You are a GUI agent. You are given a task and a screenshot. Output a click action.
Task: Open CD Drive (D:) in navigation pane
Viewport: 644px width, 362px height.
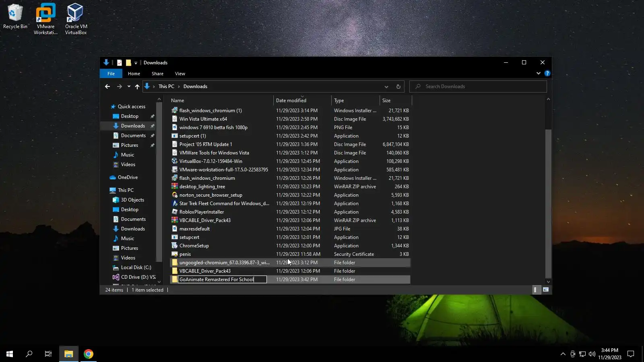138,277
